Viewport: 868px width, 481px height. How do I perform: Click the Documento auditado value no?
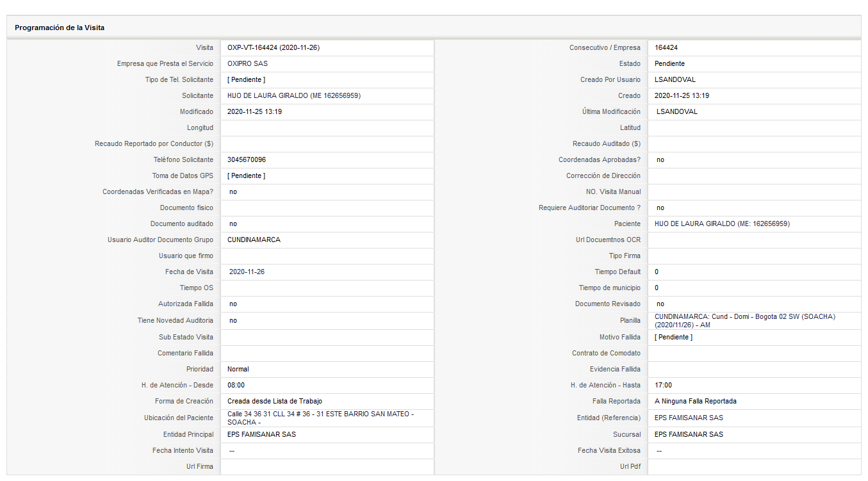(x=233, y=224)
